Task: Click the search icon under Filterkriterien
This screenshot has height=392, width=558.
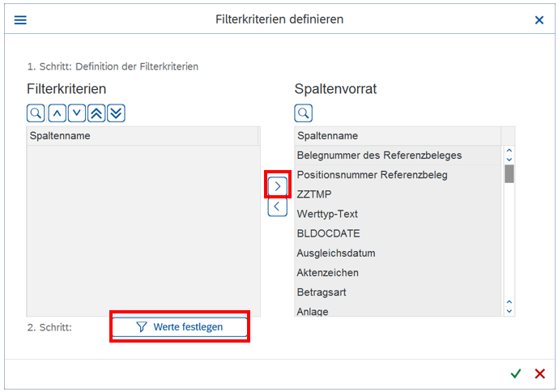Action: [36, 113]
